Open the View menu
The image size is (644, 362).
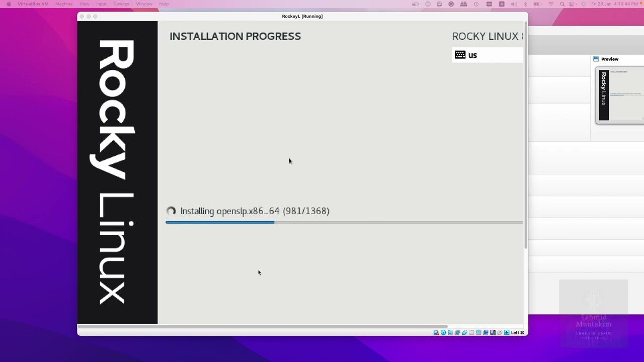[84, 4]
